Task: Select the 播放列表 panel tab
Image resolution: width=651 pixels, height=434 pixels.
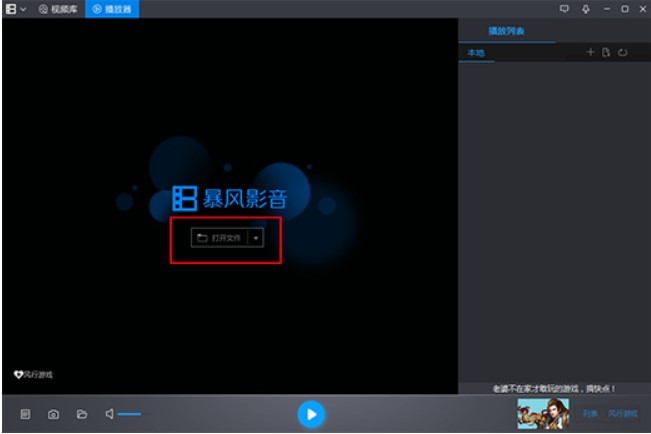Action: (507, 31)
